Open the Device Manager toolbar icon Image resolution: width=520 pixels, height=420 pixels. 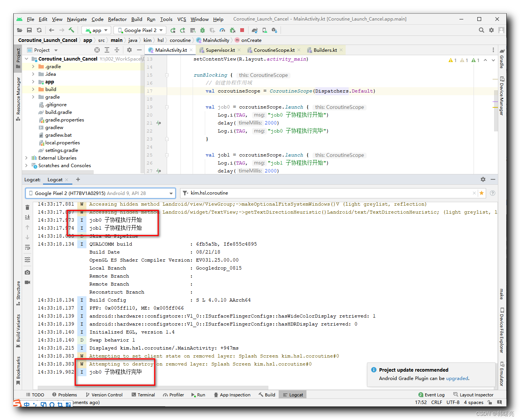coord(265,30)
